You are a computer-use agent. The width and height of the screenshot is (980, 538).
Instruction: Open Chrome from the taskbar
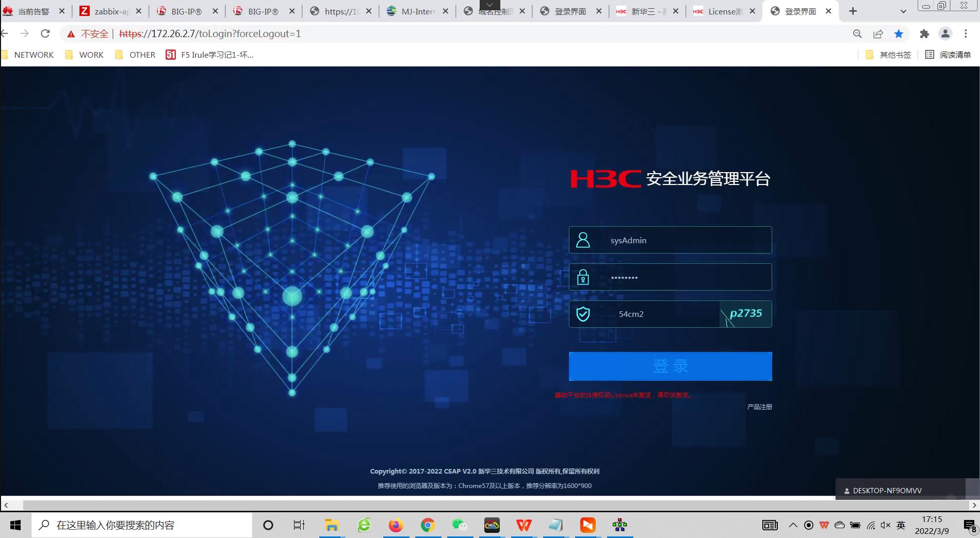pos(428,525)
